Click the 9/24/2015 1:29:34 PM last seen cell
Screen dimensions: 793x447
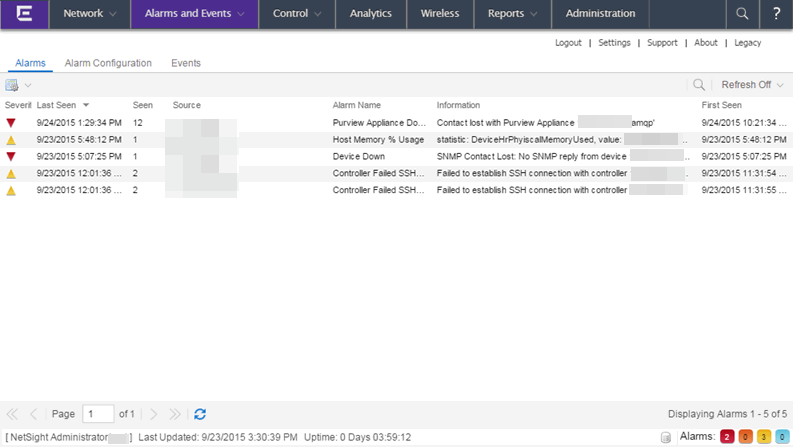tap(79, 123)
